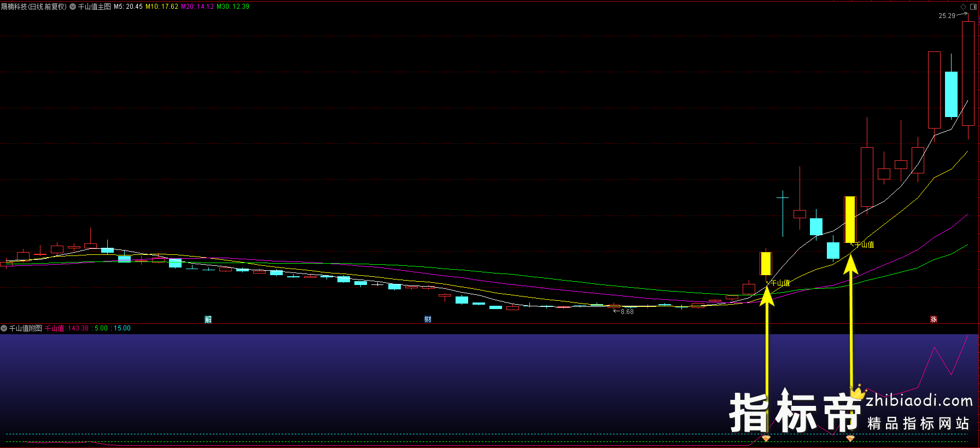Click the lower 千山值 label beside the first arrow
The image size is (980, 448).
[780, 283]
